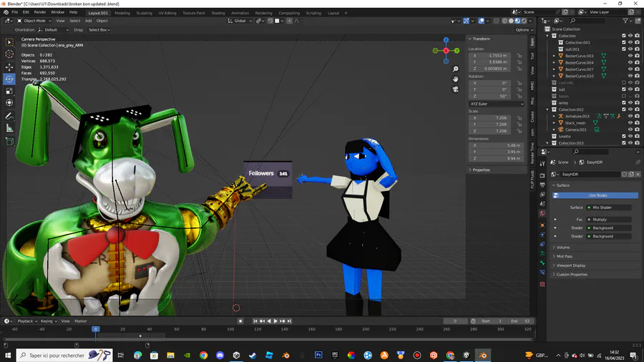
Task: Enable the checkbox for bones collection
Action: pos(623,96)
